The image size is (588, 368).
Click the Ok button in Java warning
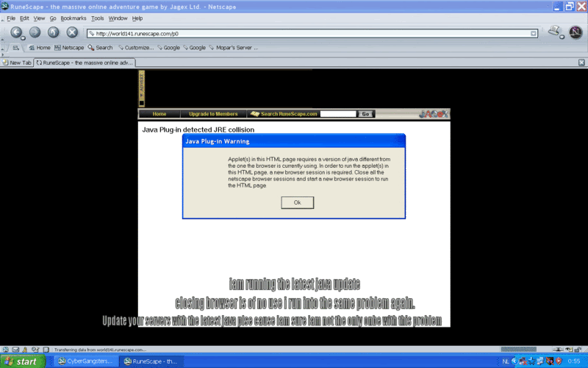pos(298,202)
